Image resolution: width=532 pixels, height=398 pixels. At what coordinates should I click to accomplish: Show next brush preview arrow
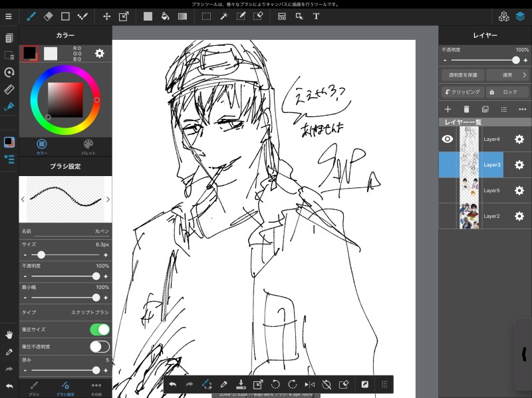click(x=108, y=199)
